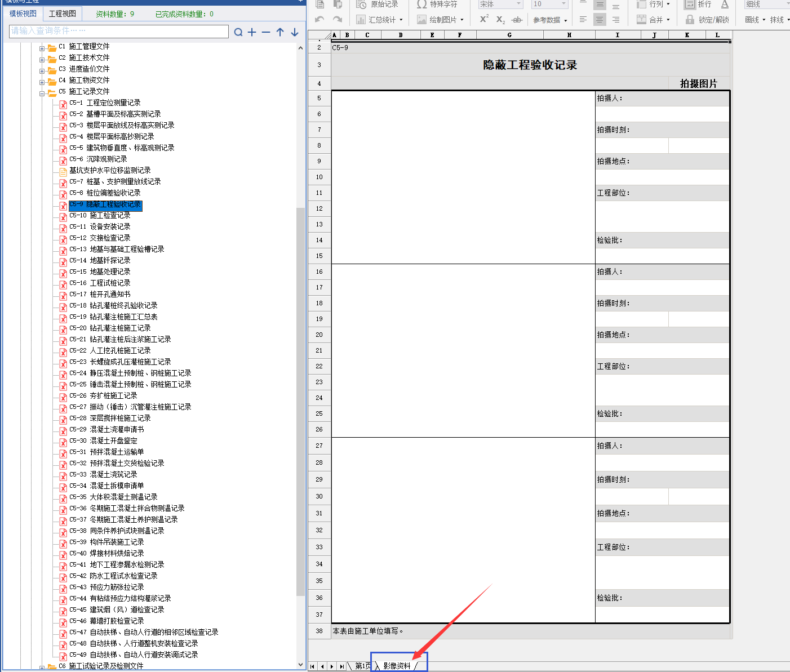Click the underlined A font icon
This screenshot has height=672, width=790.
pyautogui.click(x=725, y=5)
